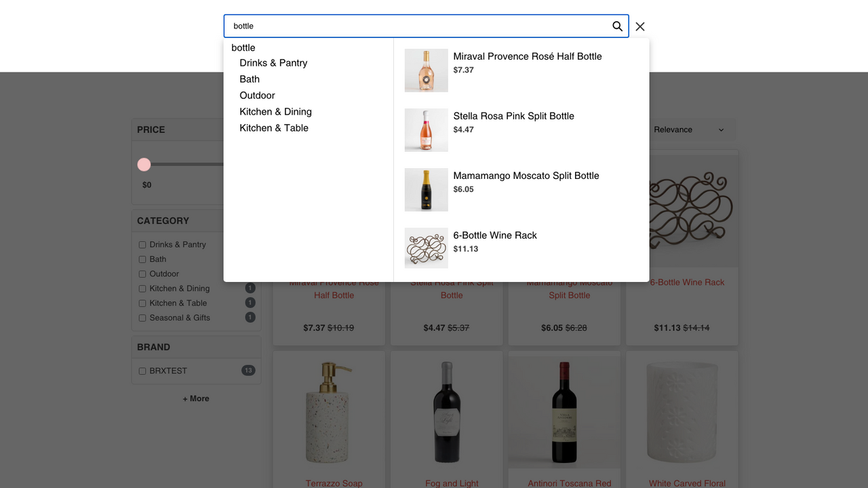Viewport: 868px width, 488px height.
Task: Click the magnifying glass search icon
Action: (617, 26)
